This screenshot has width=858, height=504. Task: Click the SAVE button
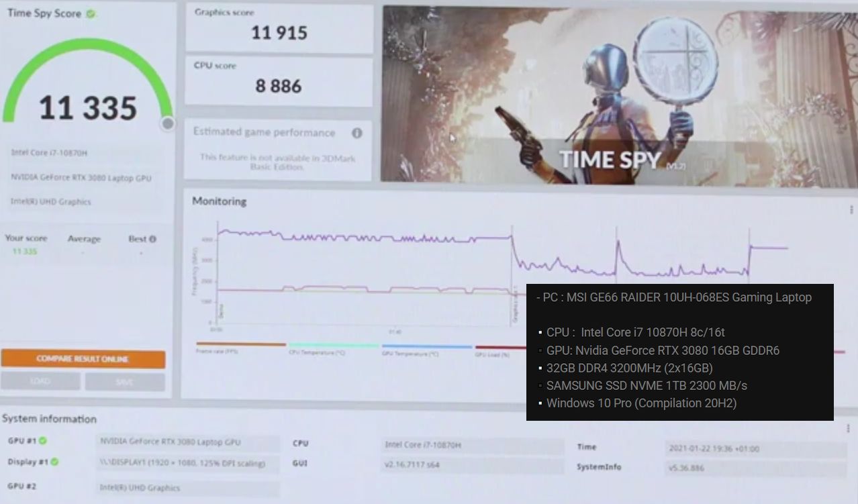(125, 382)
